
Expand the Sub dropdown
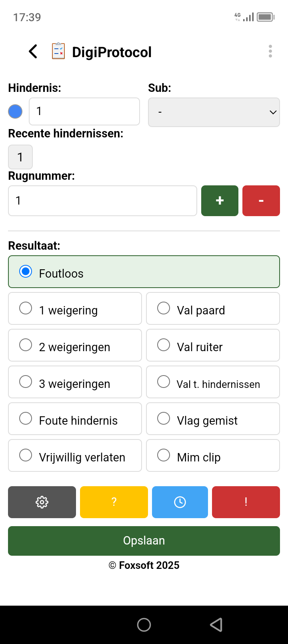214,112
